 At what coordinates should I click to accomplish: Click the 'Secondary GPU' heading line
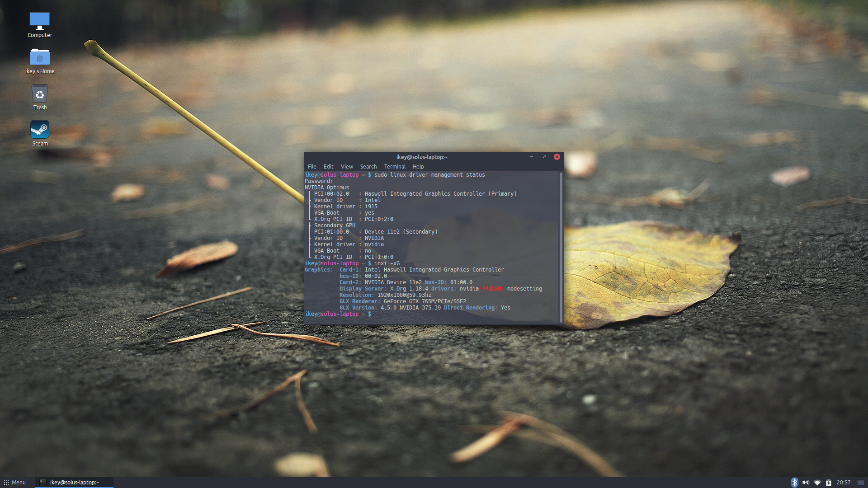pos(335,225)
